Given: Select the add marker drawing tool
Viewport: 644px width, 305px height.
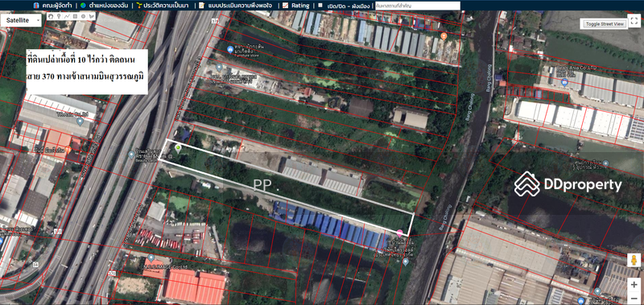Looking at the screenshot, I should pyautogui.click(x=59, y=16).
